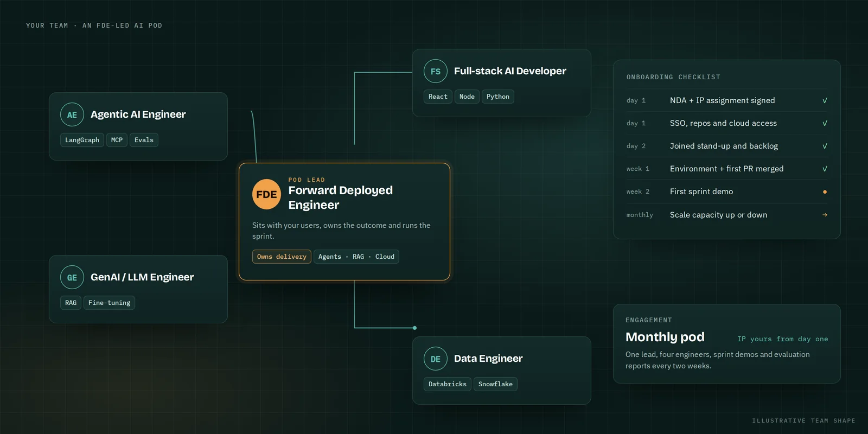Screen dimensions: 868x434
Task: Click the GenAI / LLM Engineer title
Action: click(x=142, y=277)
